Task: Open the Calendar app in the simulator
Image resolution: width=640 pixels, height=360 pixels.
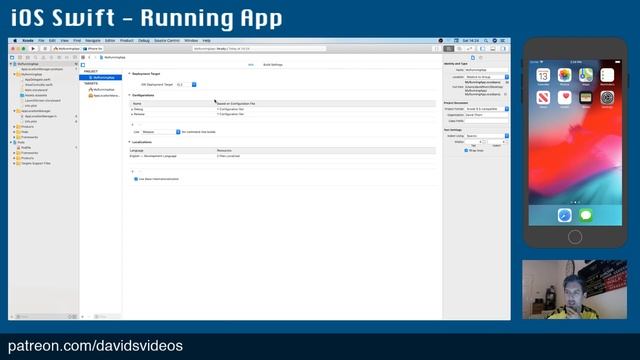Action: tap(543, 75)
